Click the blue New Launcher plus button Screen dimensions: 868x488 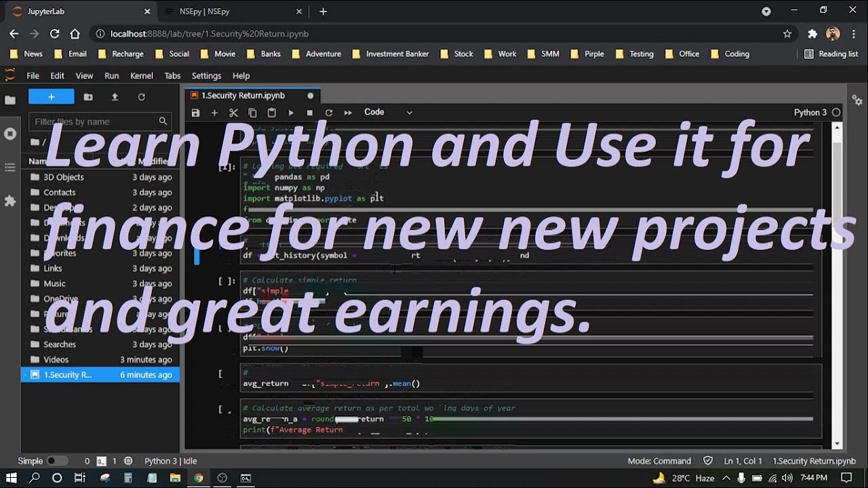click(52, 97)
